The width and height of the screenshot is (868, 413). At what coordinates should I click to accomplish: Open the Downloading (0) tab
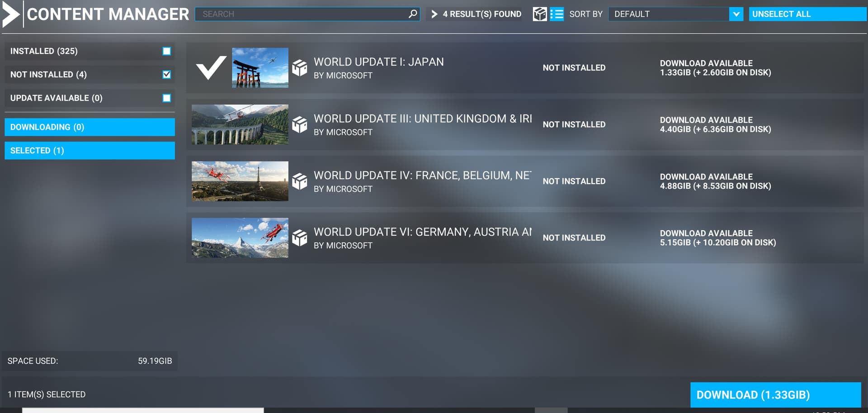tap(90, 127)
